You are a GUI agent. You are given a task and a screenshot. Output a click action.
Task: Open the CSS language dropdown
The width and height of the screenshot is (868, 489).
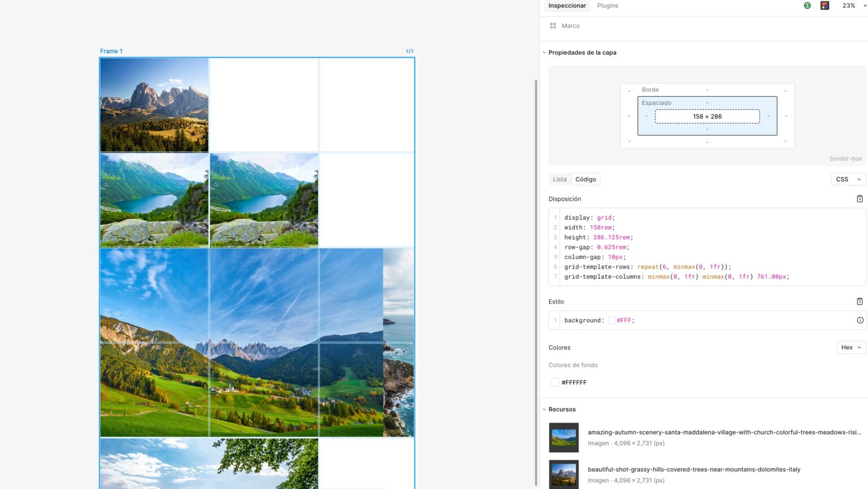point(848,179)
